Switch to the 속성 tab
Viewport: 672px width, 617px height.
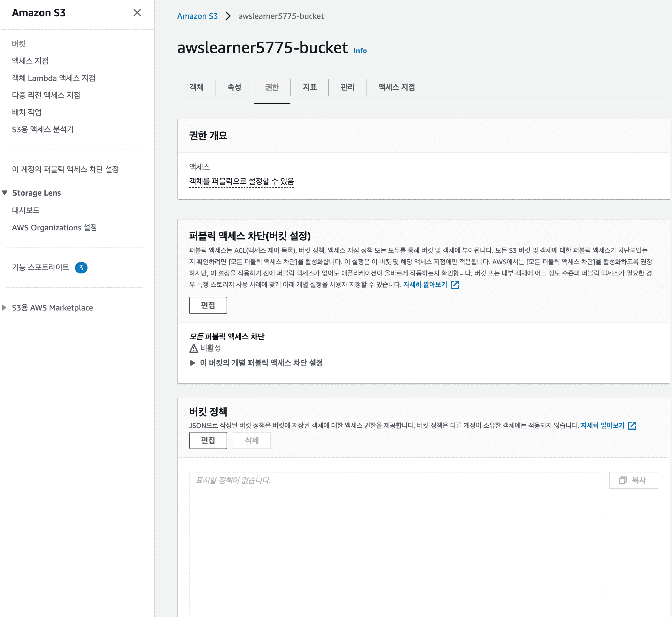point(234,87)
